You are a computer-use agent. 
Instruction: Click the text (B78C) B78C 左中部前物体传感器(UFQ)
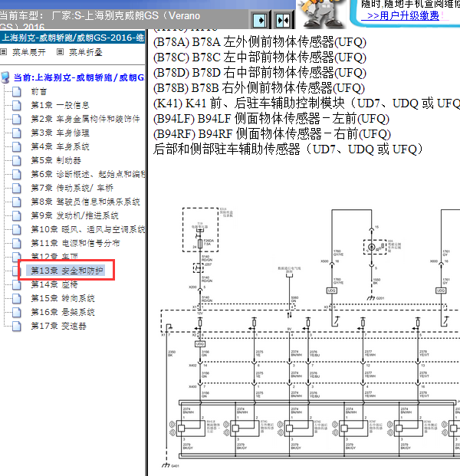(x=260, y=57)
